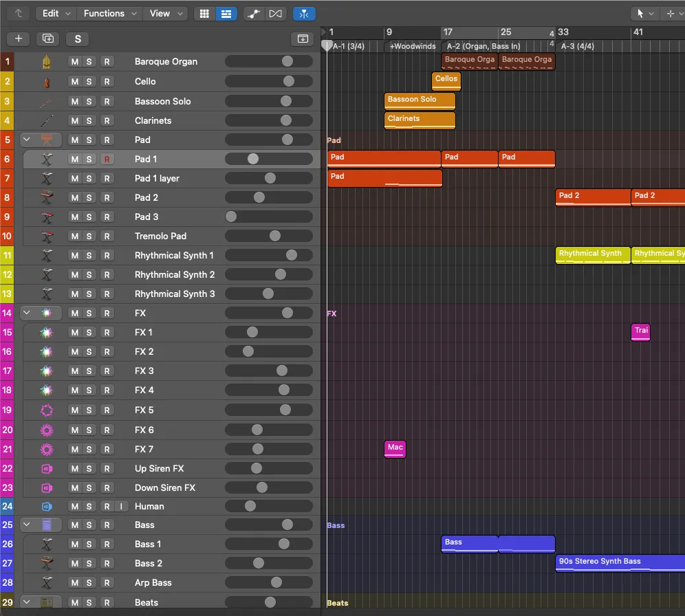Collapse the FX track stack
Image resolution: width=685 pixels, height=616 pixels.
(28, 313)
